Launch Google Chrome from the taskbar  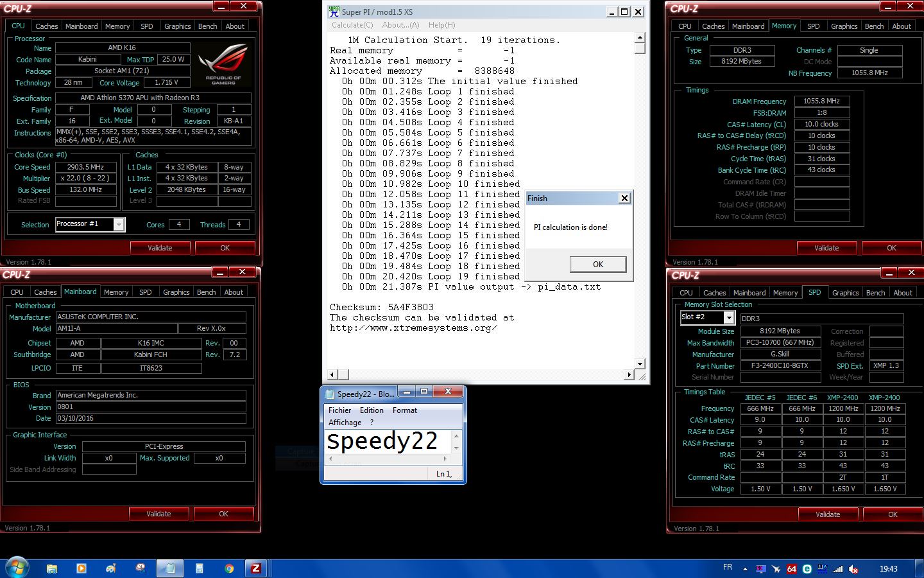click(229, 568)
